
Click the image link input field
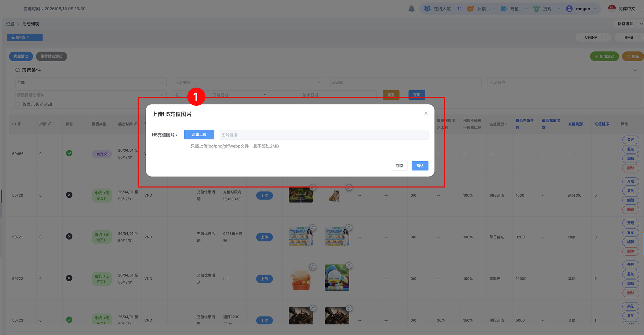point(324,135)
